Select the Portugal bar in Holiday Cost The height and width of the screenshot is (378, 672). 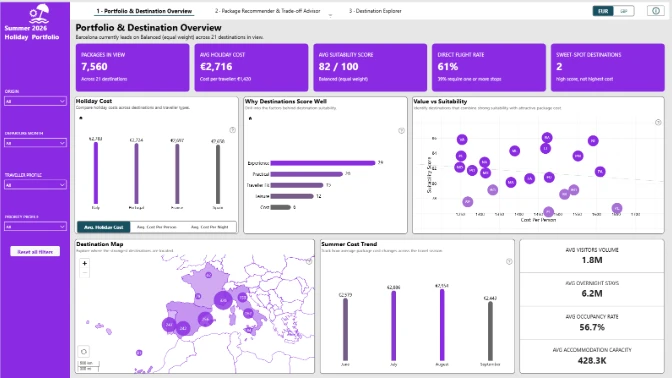tap(136, 174)
